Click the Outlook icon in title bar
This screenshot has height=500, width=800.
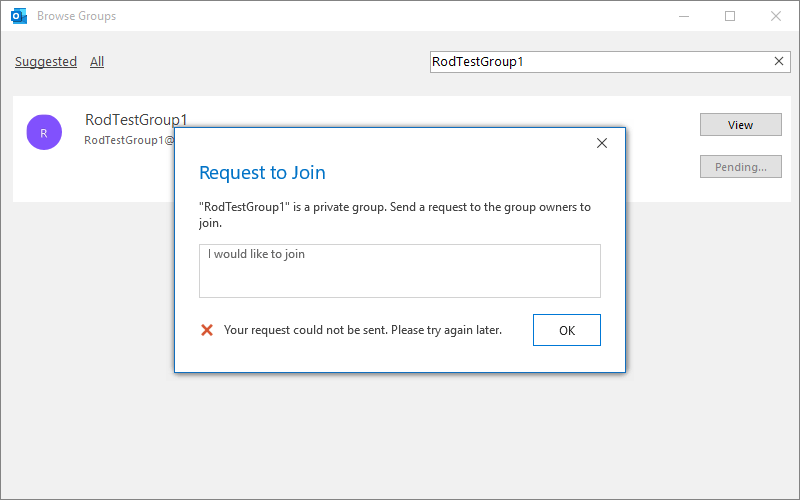tap(19, 16)
